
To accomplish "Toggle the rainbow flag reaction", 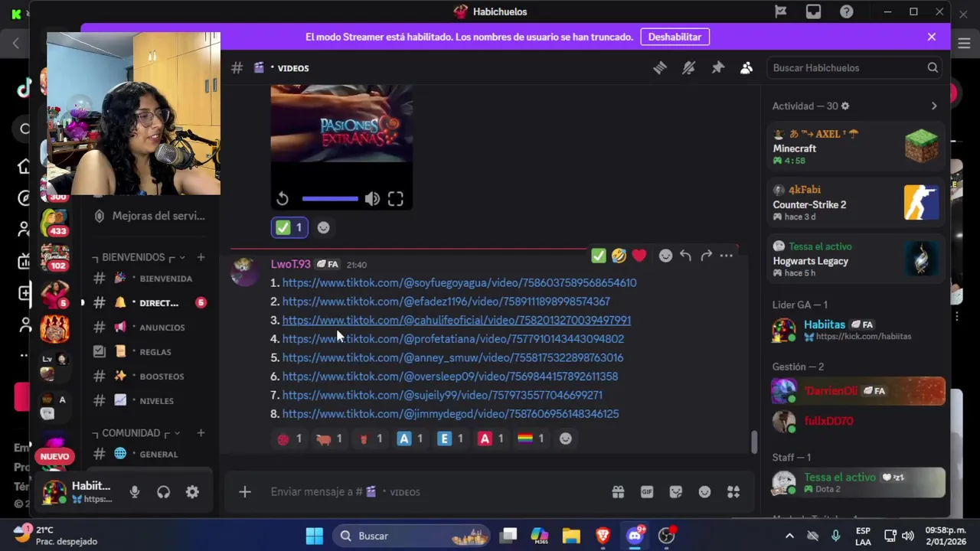I will click(x=532, y=439).
